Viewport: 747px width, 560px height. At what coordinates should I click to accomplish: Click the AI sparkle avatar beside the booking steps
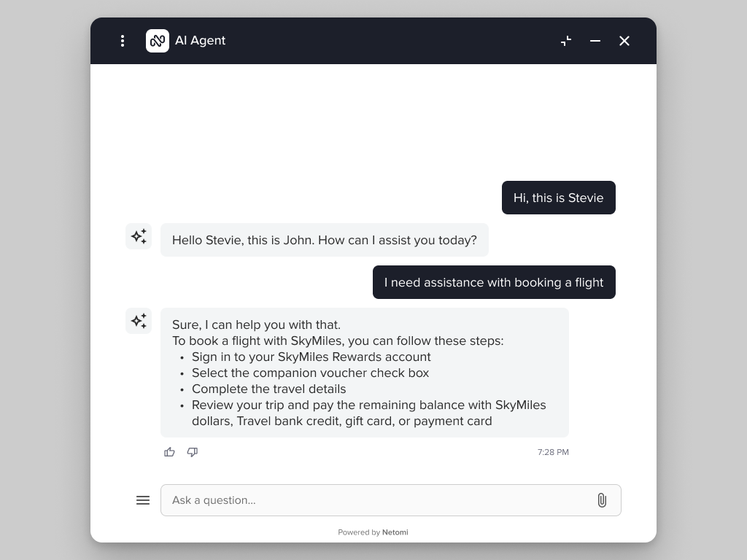(x=139, y=321)
